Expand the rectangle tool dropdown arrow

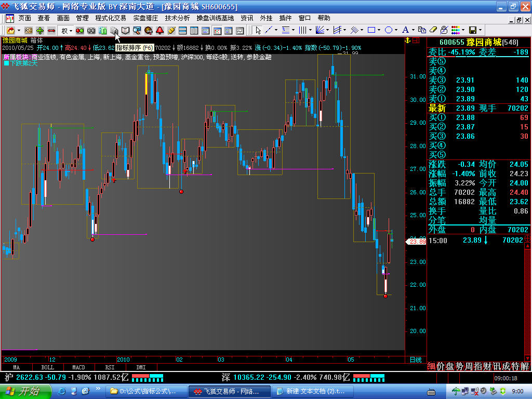click(x=379, y=30)
